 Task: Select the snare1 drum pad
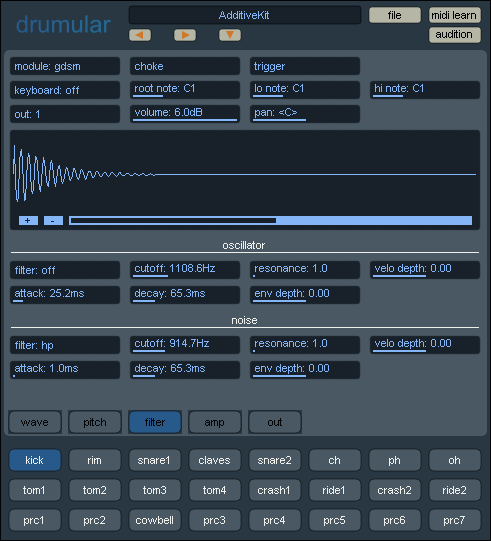click(x=155, y=460)
